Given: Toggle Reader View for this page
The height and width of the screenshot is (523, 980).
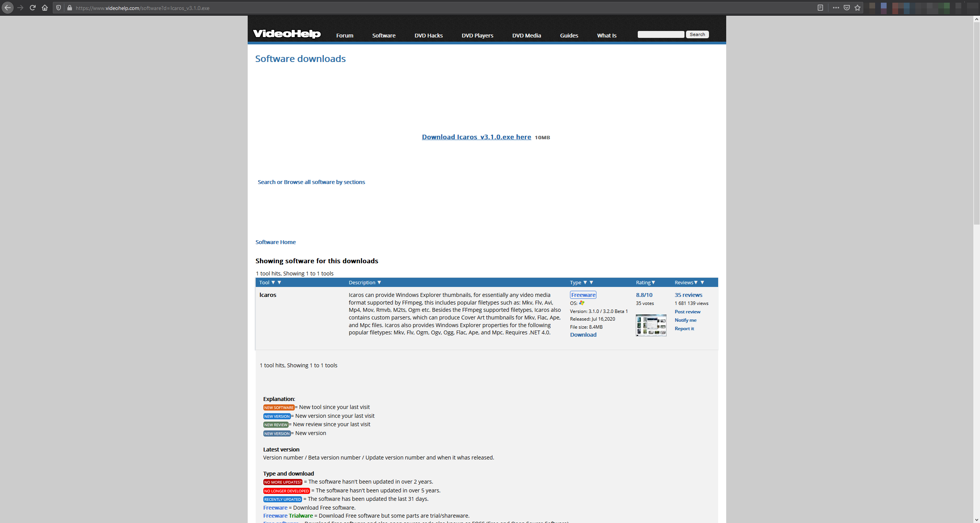Looking at the screenshot, I should 820,8.
